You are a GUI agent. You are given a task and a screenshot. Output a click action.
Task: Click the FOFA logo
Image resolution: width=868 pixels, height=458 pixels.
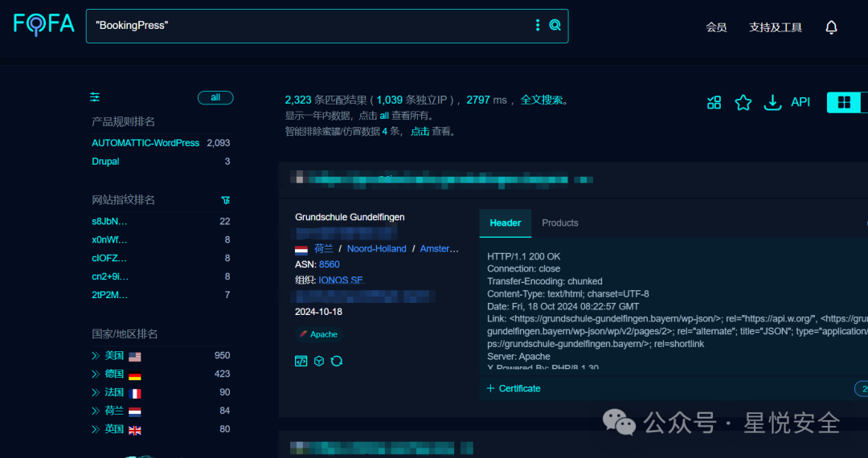43,24
